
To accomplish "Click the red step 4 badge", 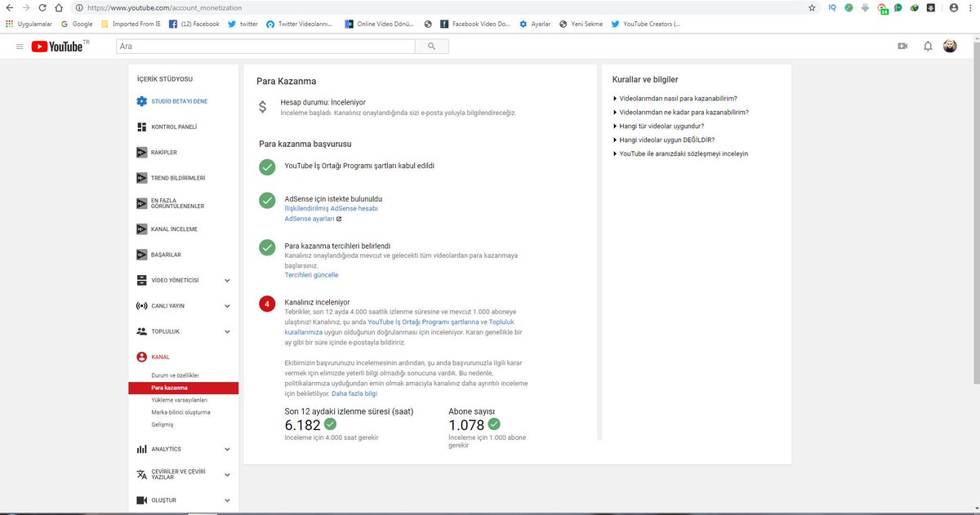I will pos(267,304).
